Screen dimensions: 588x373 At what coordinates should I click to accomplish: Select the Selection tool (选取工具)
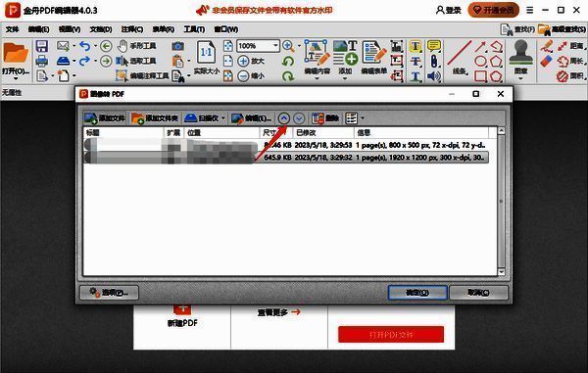pos(136,61)
